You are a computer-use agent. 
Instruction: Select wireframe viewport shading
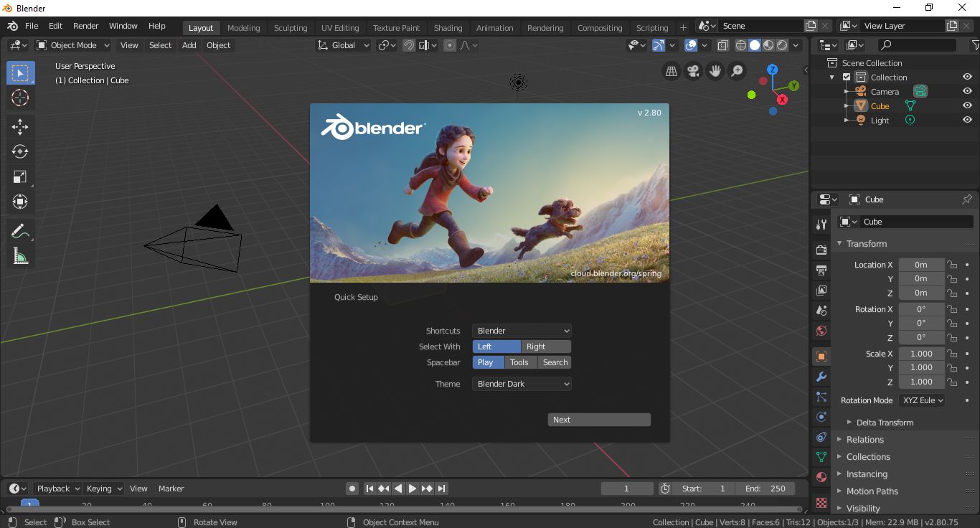pyautogui.click(x=741, y=45)
